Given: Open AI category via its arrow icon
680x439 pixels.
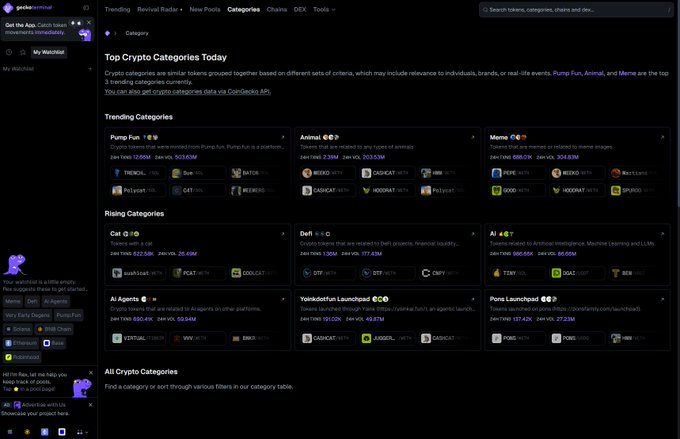Looking at the screenshot, I should coord(662,233).
